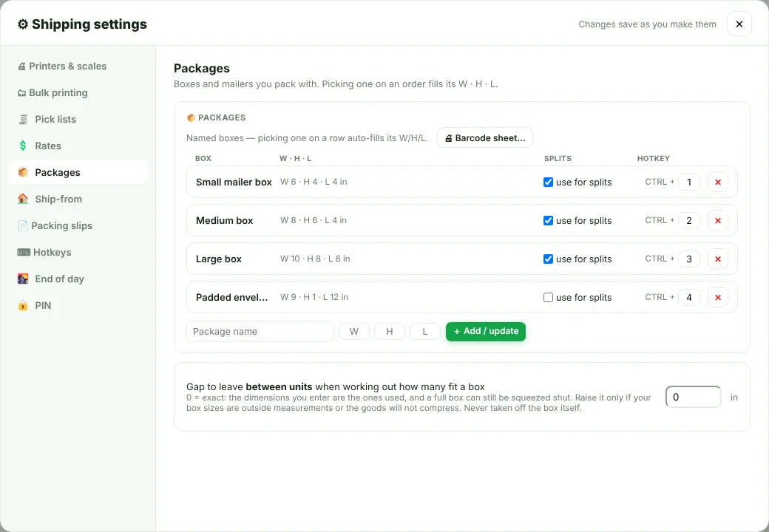The height and width of the screenshot is (532, 769).
Task: Click the house icon beside Ship-from
Action: pos(23,199)
